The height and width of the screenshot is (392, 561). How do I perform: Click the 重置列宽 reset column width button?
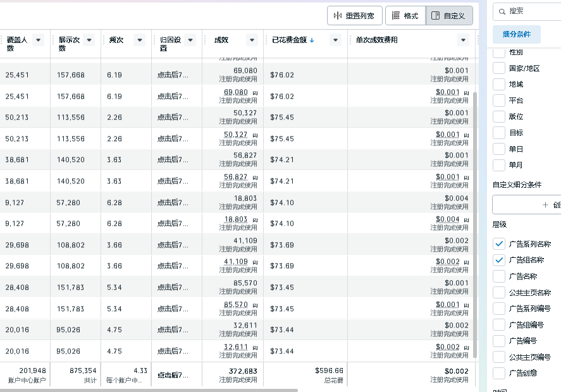pos(354,16)
